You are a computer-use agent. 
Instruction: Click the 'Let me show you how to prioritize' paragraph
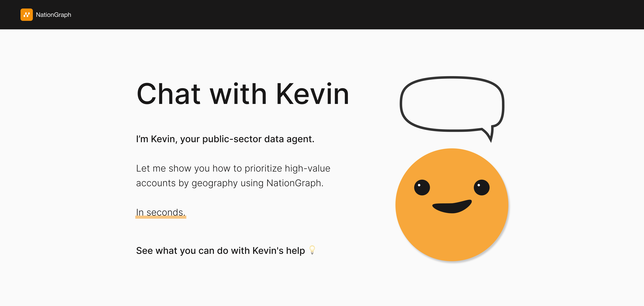click(x=233, y=176)
